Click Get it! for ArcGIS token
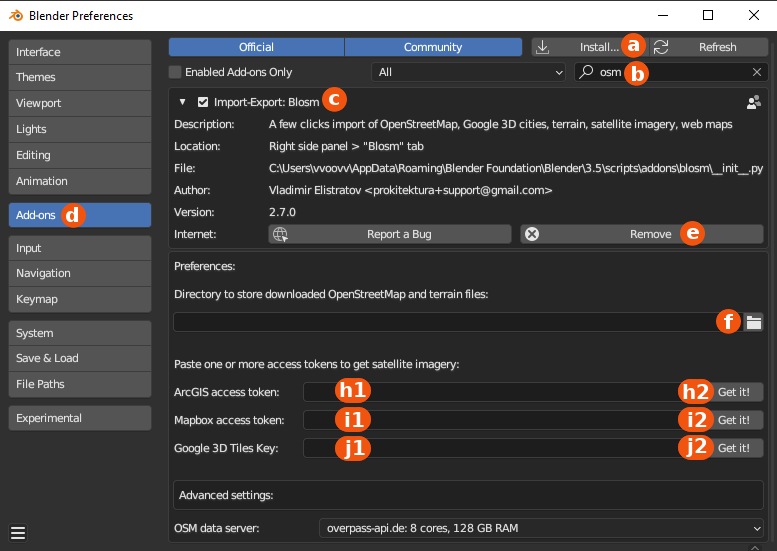 734,392
